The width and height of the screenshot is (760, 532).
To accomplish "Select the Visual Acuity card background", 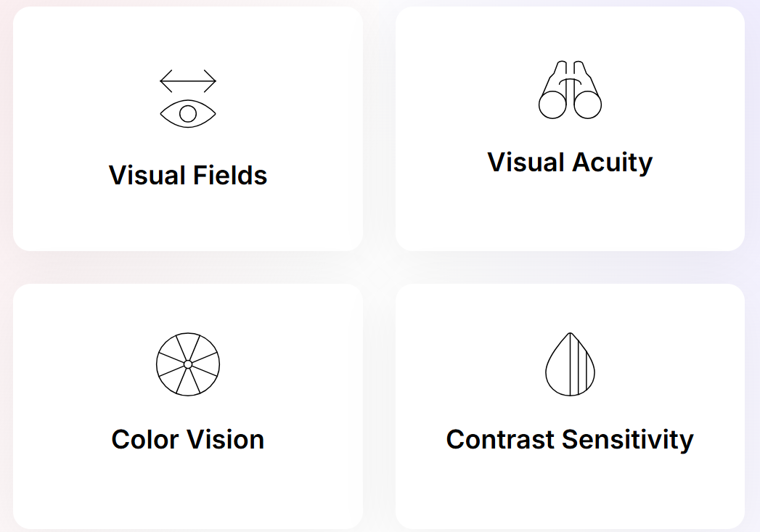I will (570, 129).
